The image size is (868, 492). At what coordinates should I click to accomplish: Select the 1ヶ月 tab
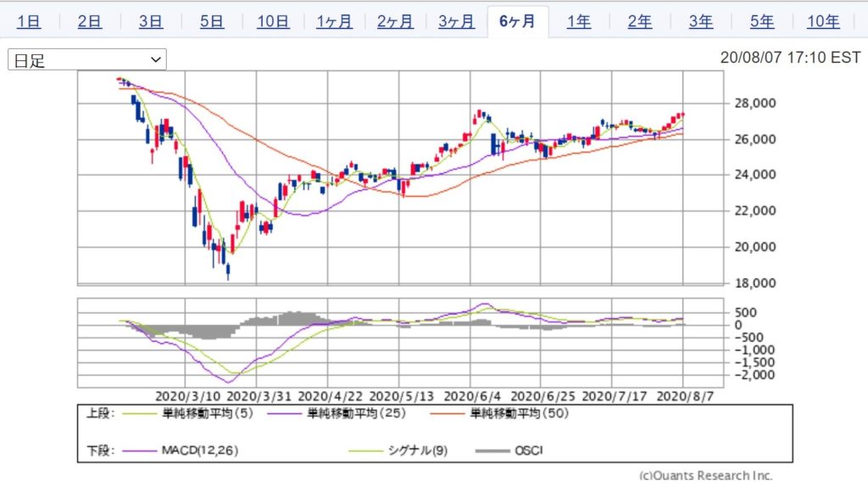coord(334,22)
